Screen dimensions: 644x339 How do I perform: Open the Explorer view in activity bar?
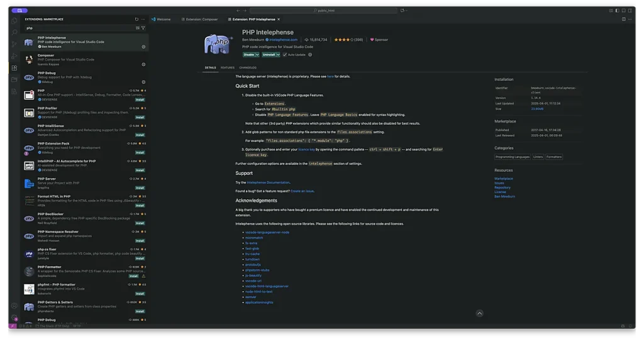tap(14, 21)
